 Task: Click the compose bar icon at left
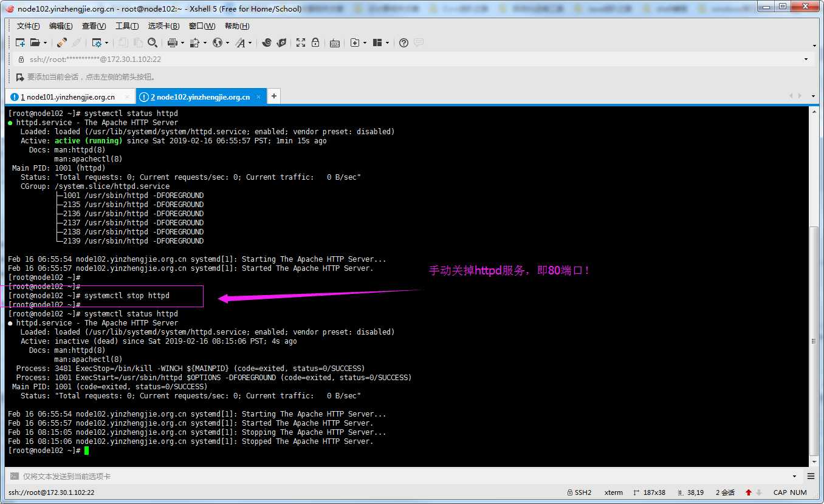(14, 476)
